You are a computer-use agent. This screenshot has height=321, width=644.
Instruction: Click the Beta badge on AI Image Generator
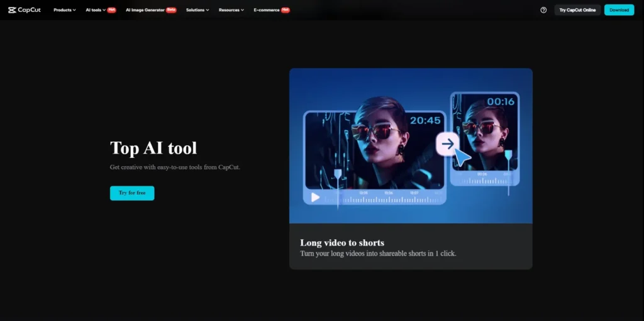[x=171, y=10]
